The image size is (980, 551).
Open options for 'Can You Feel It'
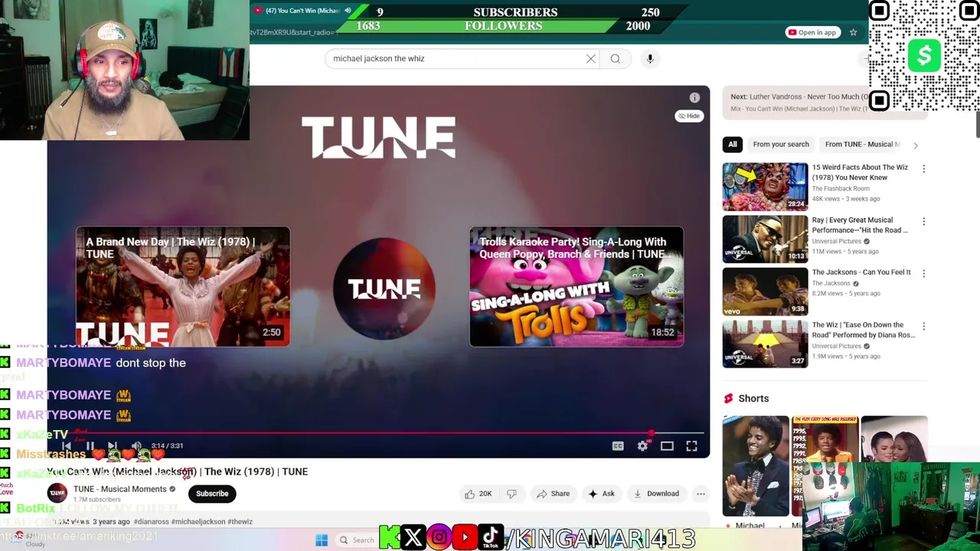tap(923, 274)
